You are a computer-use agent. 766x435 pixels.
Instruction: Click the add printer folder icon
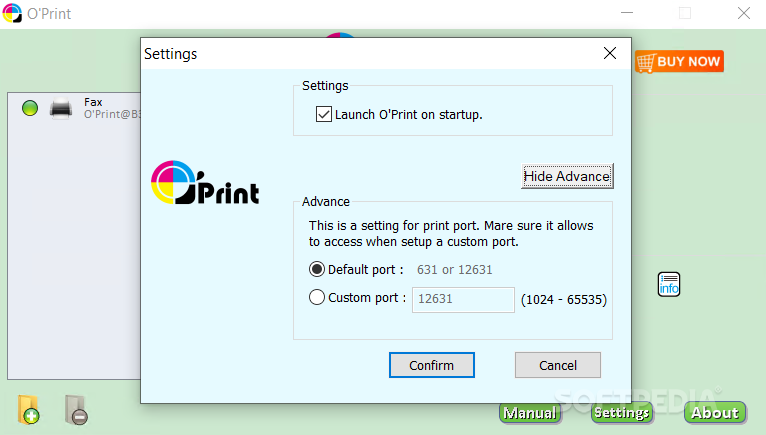coord(29,410)
